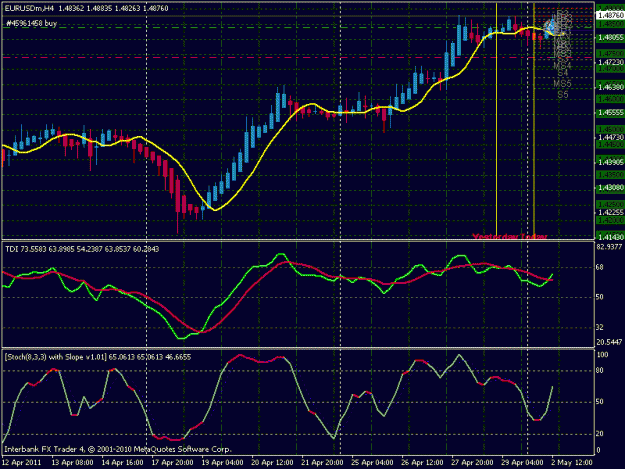Select the yellow Yesterday vertical line
This screenshot has width=625, height=469.
[496, 120]
